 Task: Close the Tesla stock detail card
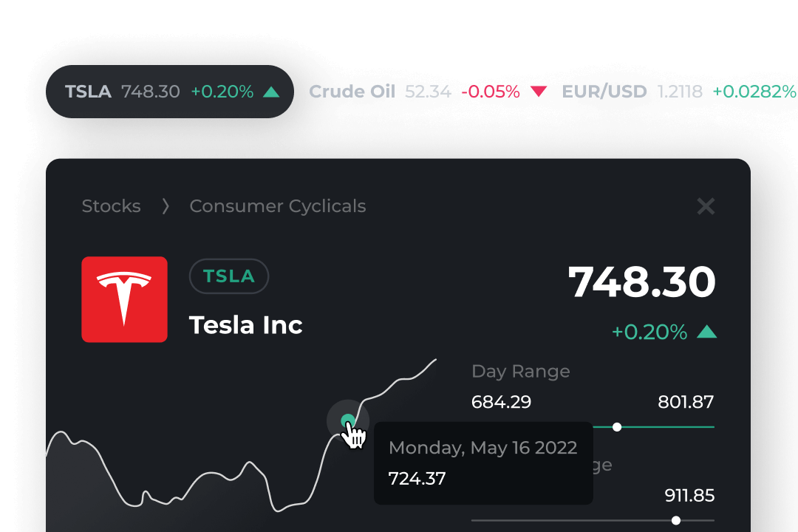pos(706,206)
